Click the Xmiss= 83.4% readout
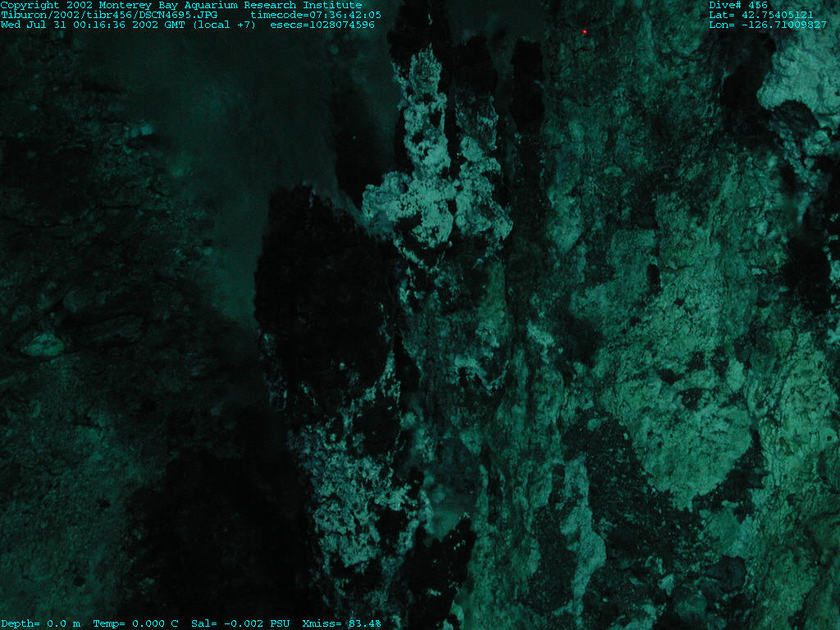Viewport: 840px width, 630px height. pos(341,623)
